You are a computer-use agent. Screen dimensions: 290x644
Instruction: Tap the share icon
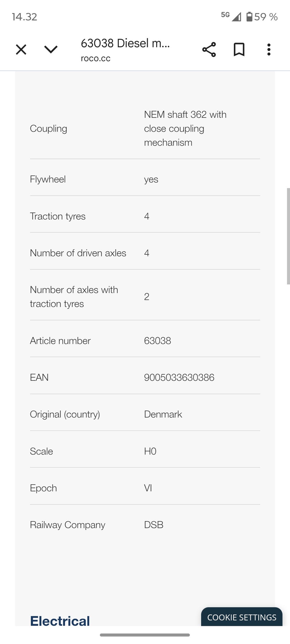209,50
